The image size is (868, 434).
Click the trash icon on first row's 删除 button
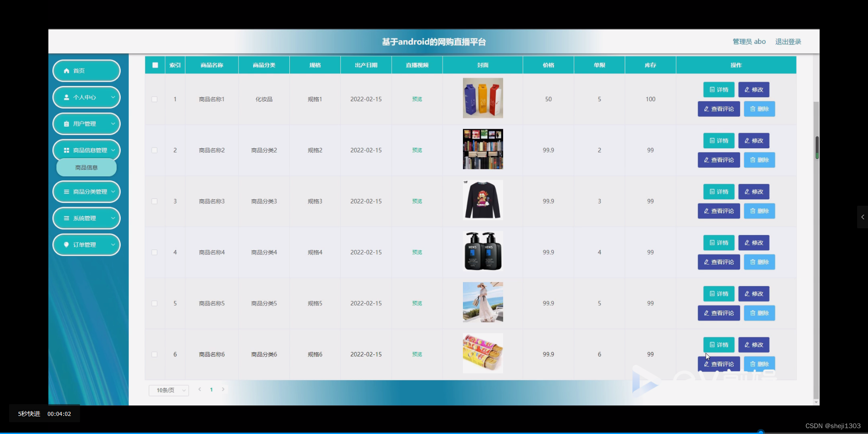752,109
